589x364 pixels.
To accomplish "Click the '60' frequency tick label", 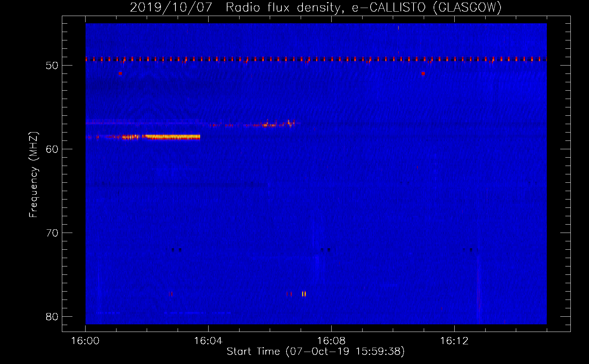I will (x=52, y=149).
